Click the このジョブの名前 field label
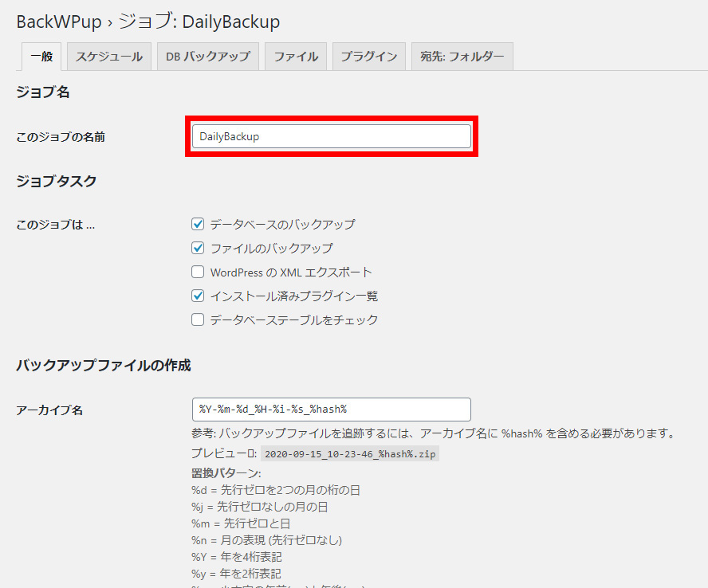708x588 pixels. click(61, 137)
